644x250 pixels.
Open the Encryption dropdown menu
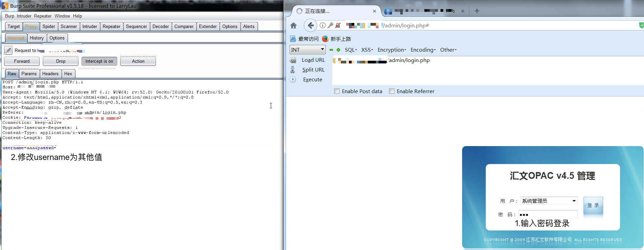click(392, 50)
